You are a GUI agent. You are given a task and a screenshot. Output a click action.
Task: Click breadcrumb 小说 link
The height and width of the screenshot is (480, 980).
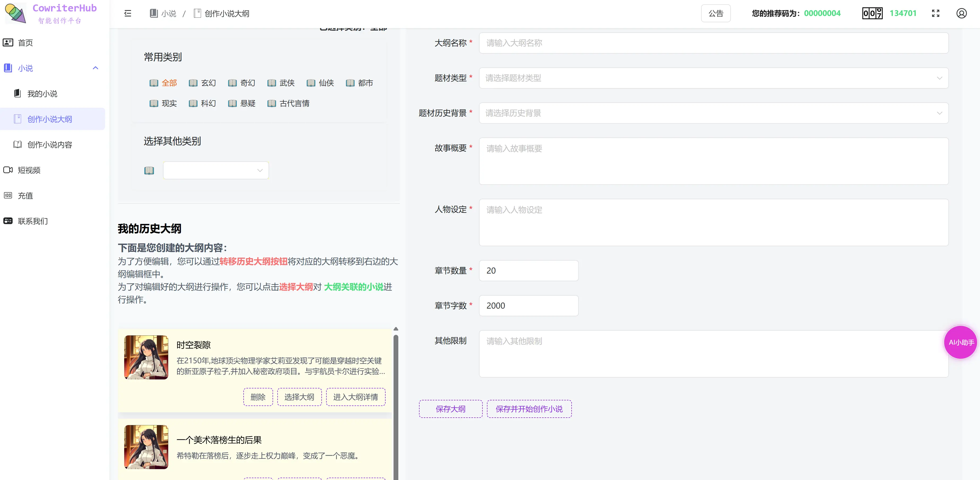click(169, 14)
